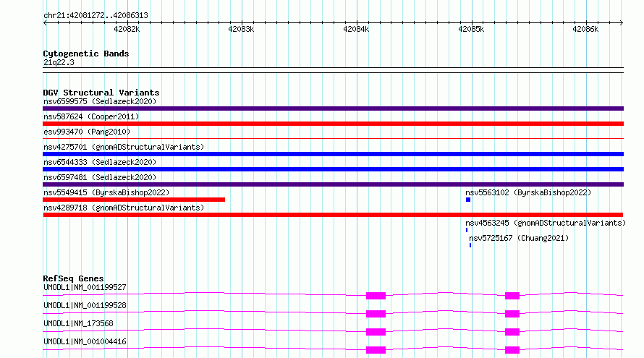Click the thin red line for esv993470
Screen dimensions: 644x358
(x=333, y=139)
